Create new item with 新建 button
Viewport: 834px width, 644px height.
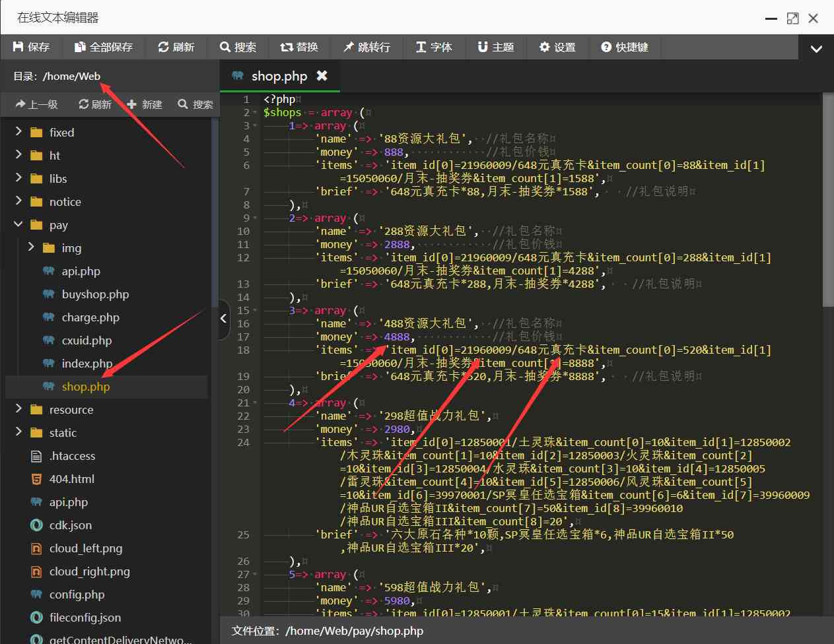tap(144, 104)
